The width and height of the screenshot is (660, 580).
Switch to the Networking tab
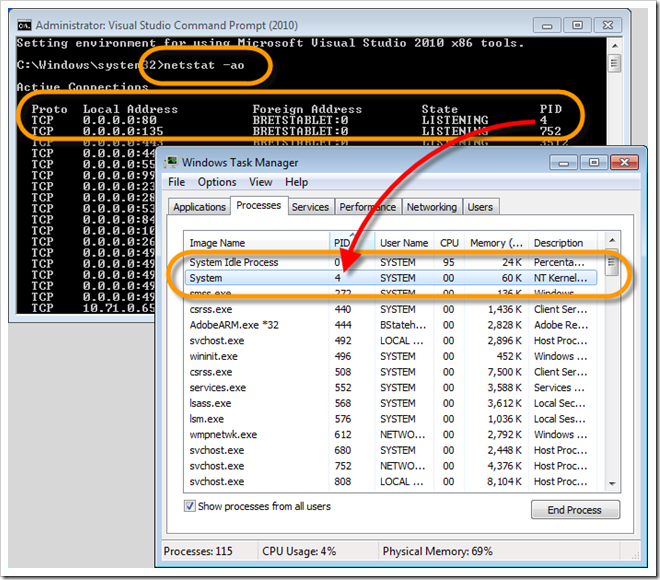click(x=432, y=207)
